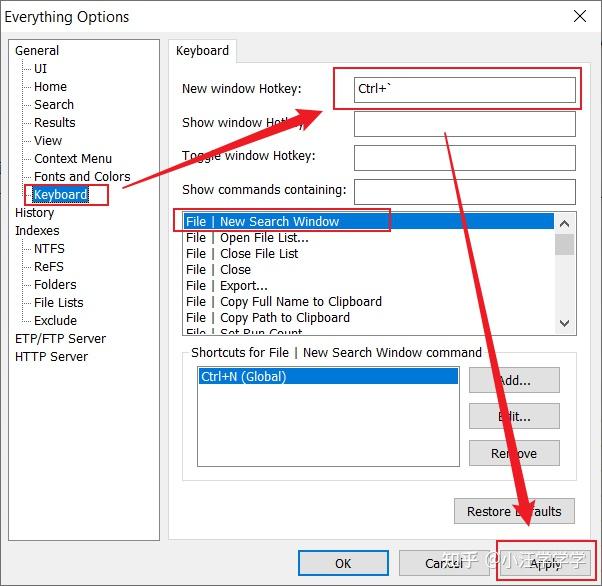Open ETP/FTP Server settings
Screen dimensions: 602x586
[60, 339]
